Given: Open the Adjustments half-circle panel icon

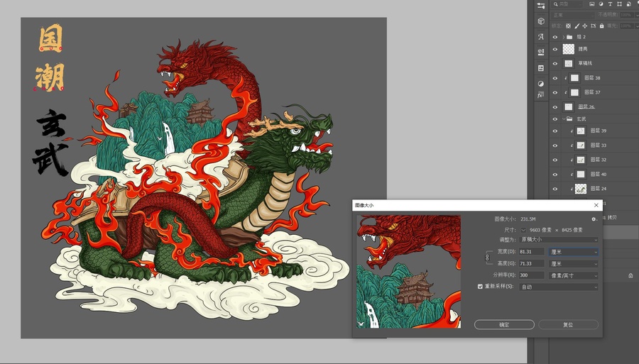Looking at the screenshot, I should (541, 84).
